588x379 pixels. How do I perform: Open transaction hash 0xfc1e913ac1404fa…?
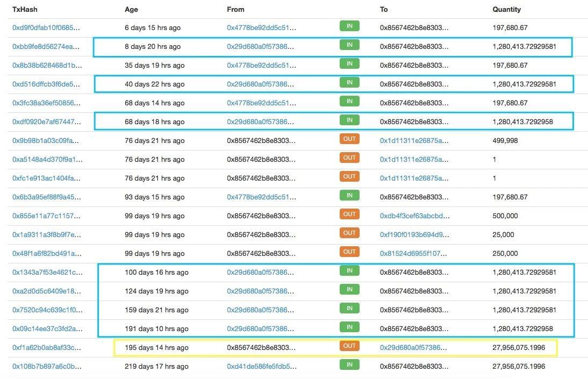pos(46,178)
